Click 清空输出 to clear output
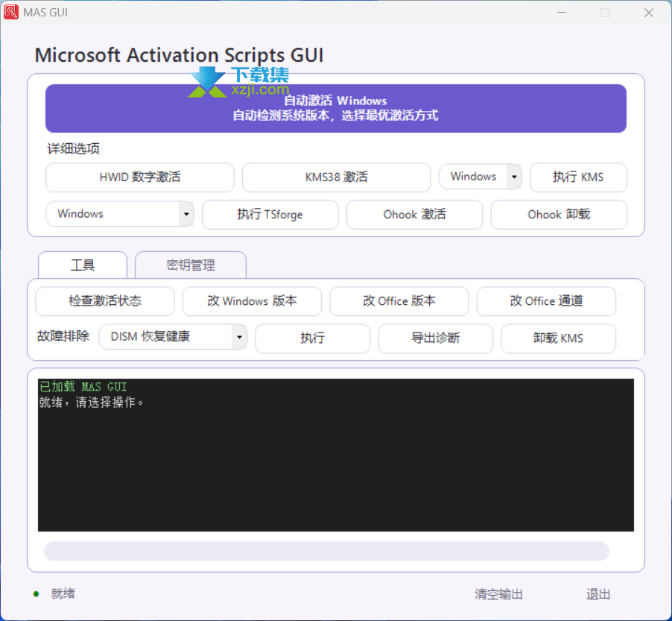This screenshot has height=621, width=672. [x=498, y=594]
